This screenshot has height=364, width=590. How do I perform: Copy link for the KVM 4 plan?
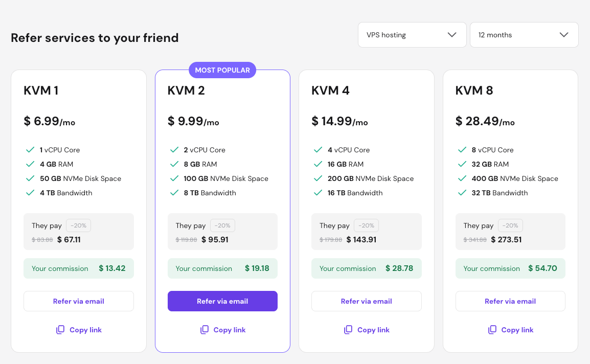[x=373, y=330]
